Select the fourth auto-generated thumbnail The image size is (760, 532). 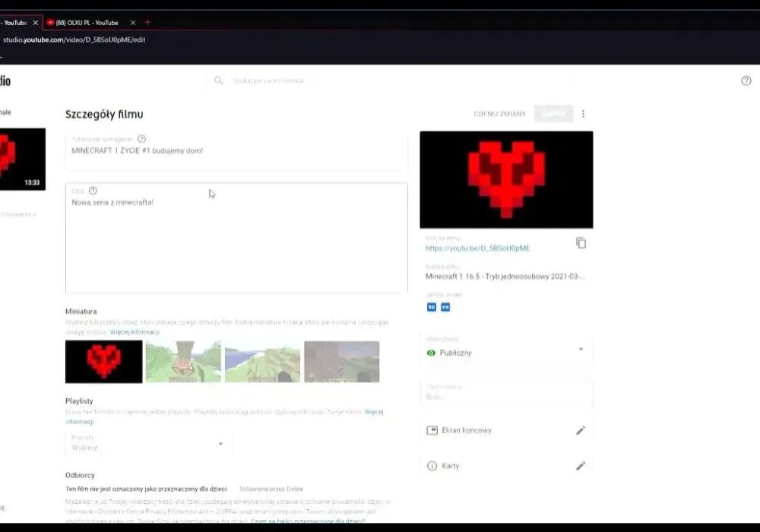coord(342,362)
